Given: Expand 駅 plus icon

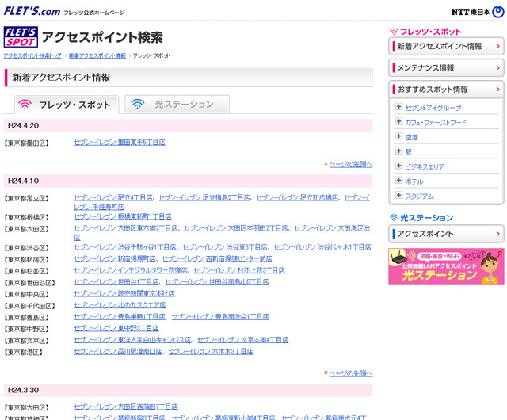Looking at the screenshot, I should pyautogui.click(x=399, y=151).
